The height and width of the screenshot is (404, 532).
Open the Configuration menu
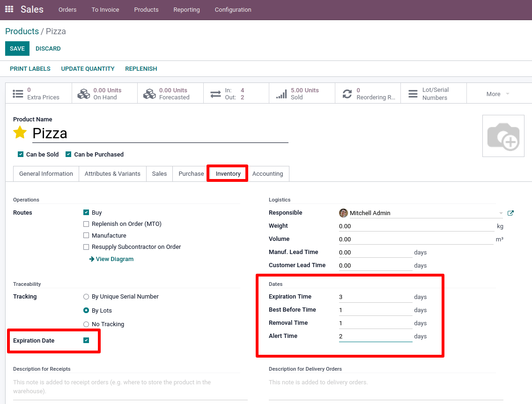point(233,9)
